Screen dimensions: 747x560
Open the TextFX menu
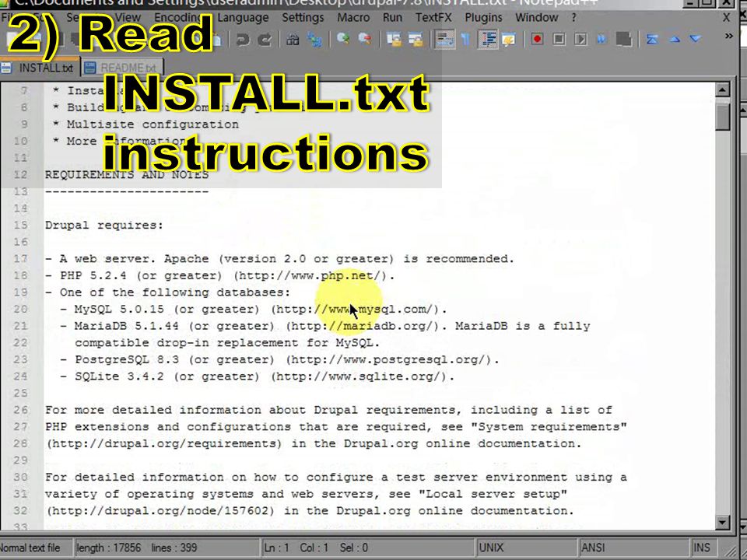pyautogui.click(x=433, y=18)
